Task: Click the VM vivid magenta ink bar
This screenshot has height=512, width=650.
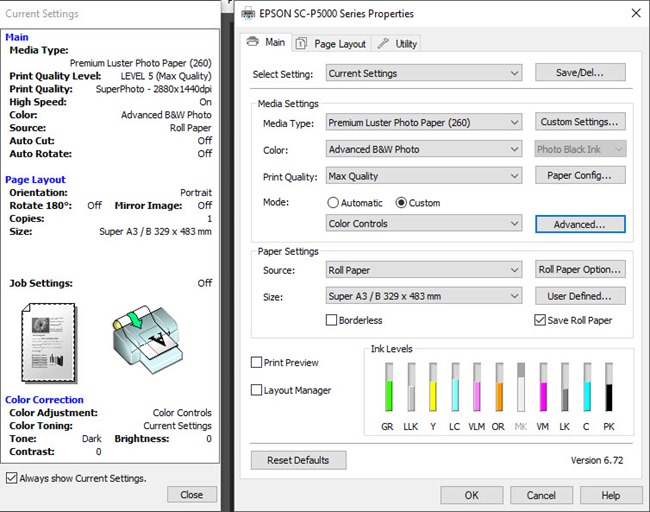Action: point(543,387)
